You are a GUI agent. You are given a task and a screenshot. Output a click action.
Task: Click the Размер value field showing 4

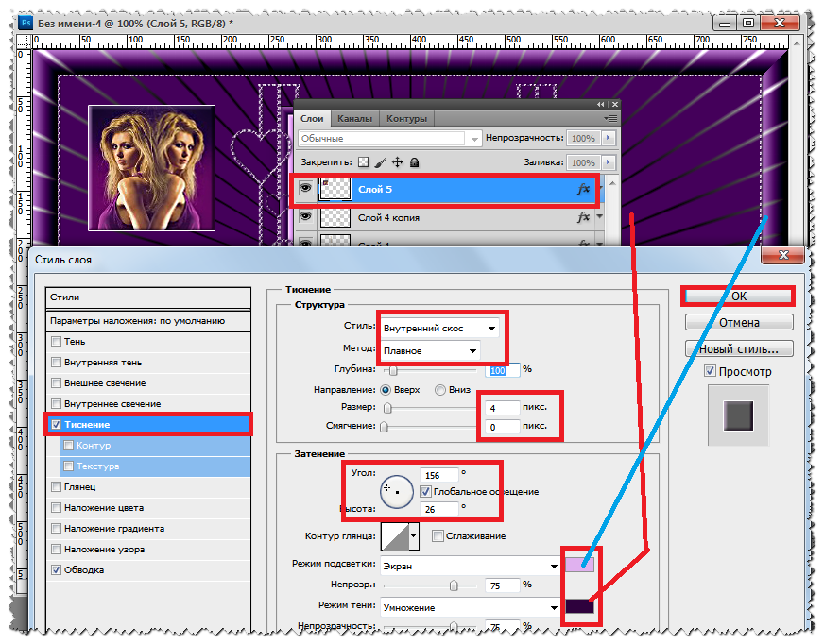[x=504, y=408]
